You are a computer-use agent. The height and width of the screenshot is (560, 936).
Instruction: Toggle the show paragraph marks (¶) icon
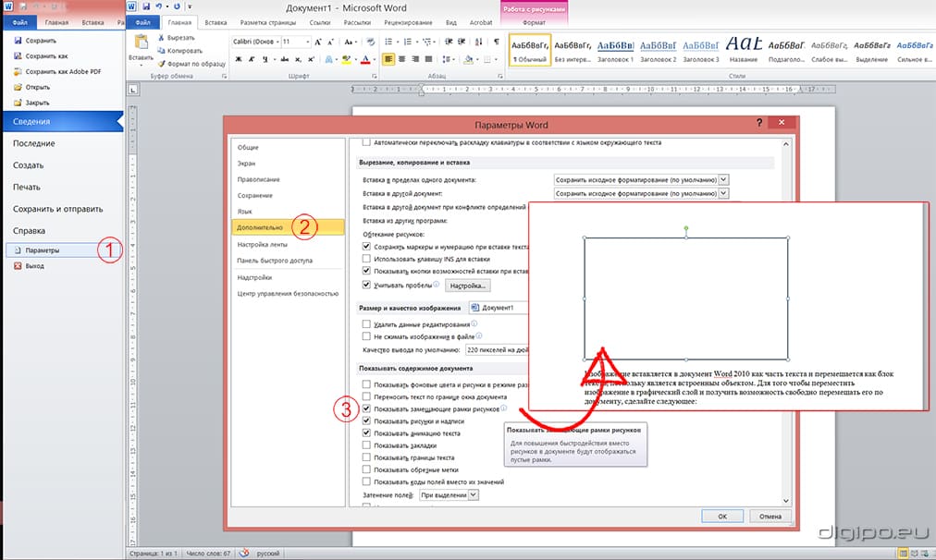pos(497,42)
